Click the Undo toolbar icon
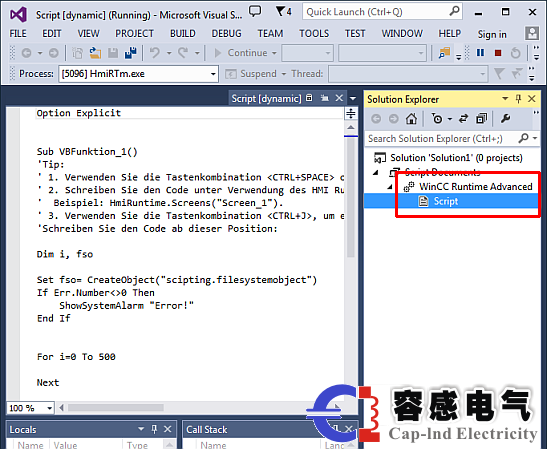This screenshot has height=449, width=547. 155,53
